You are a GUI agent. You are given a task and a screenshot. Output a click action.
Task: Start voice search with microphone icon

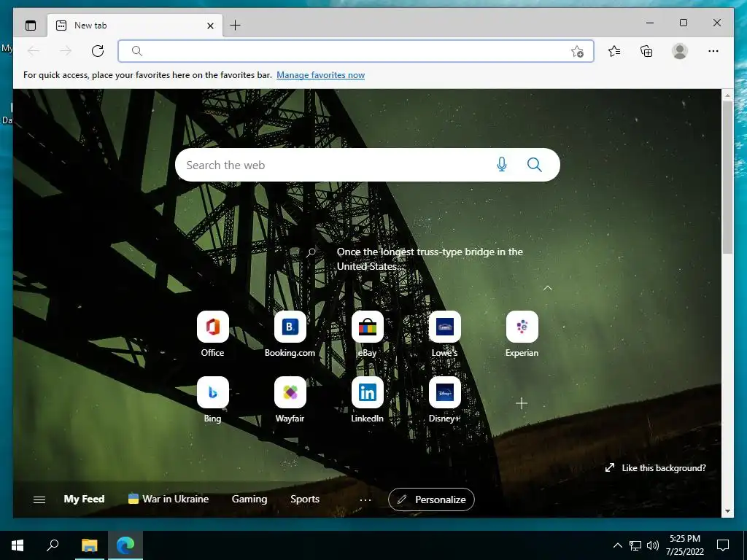coord(501,165)
